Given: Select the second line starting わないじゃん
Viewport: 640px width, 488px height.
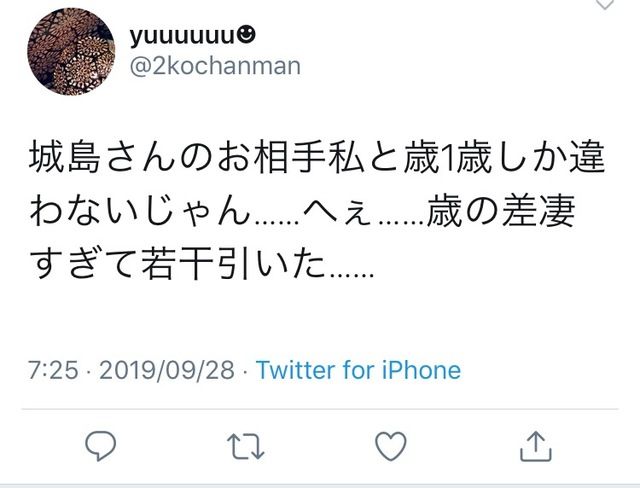Looking at the screenshot, I should pos(302,213).
